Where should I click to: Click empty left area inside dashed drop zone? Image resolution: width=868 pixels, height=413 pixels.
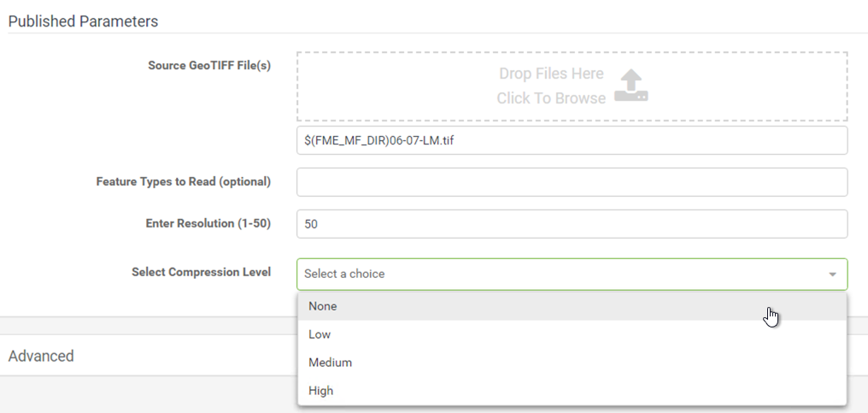click(388, 86)
